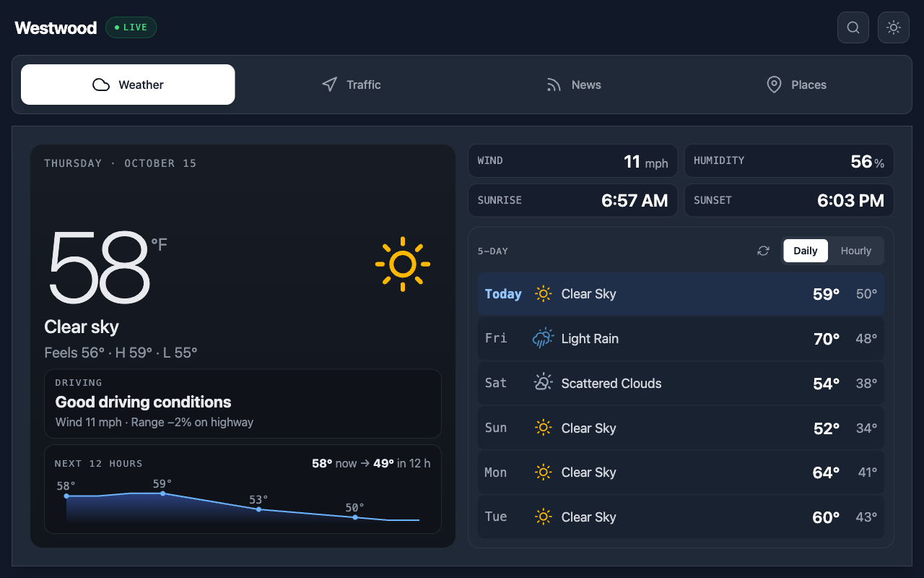Click the Good driving conditions heading
The image size is (924, 578).
pyautogui.click(x=144, y=402)
